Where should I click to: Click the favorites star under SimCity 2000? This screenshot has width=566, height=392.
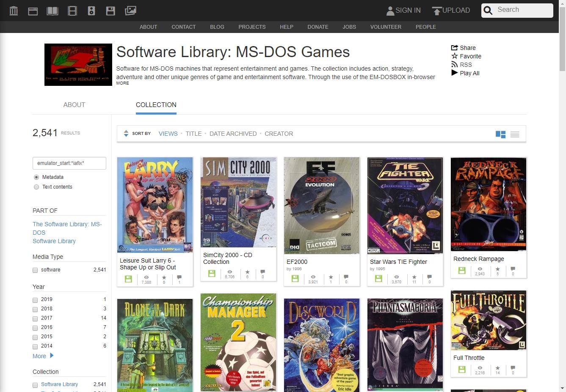point(247,272)
